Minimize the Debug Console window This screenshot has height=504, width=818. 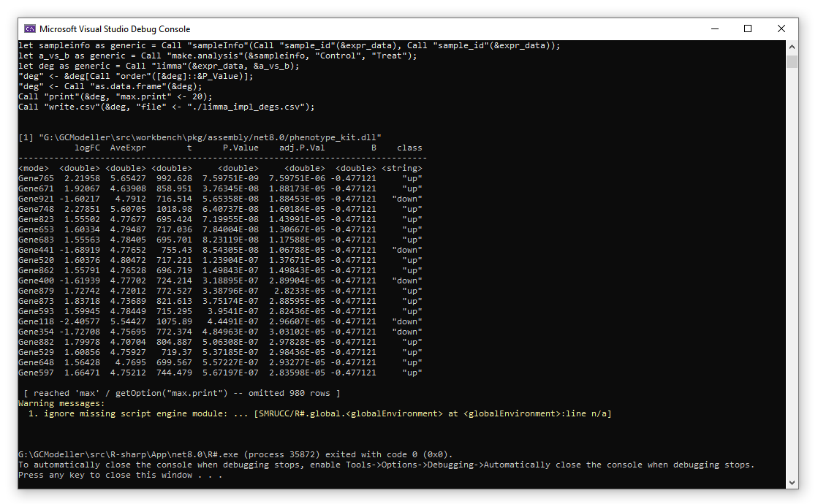point(713,29)
